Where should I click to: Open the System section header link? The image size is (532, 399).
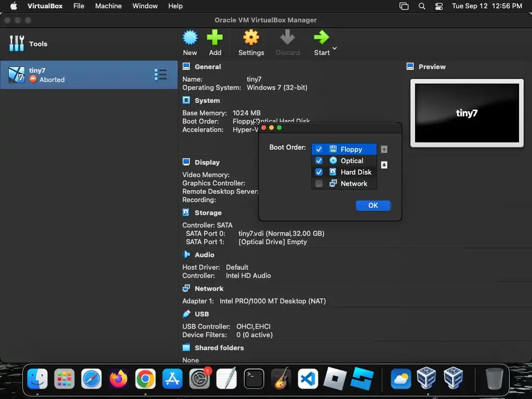pos(207,100)
